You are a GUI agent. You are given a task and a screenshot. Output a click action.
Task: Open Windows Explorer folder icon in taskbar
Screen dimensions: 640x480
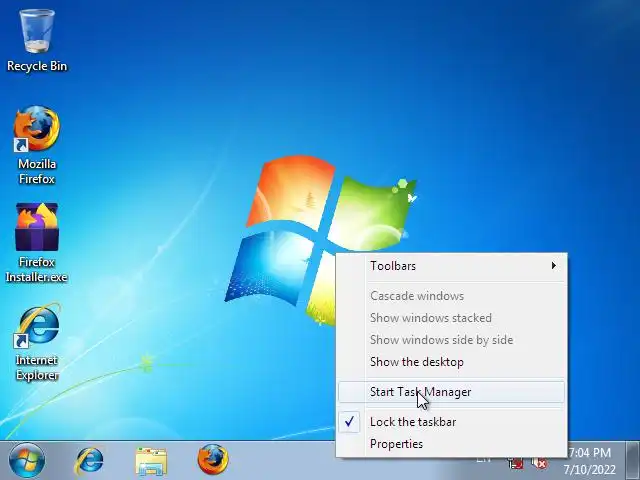[151, 461]
